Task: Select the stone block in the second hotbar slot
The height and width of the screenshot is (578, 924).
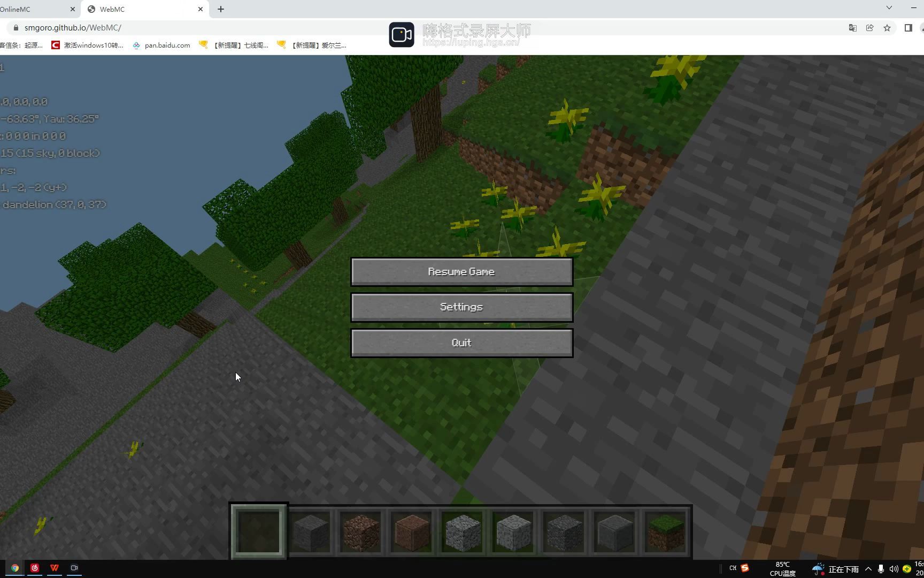Action: click(310, 531)
